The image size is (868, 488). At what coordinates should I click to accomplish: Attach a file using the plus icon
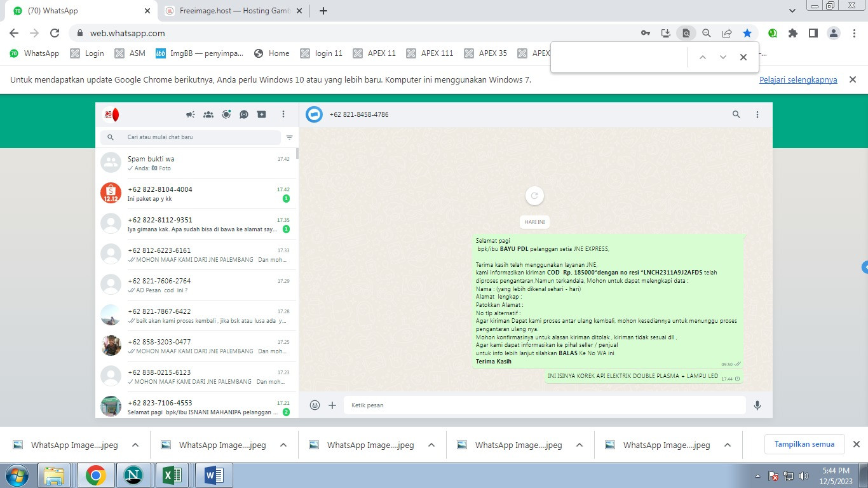click(332, 405)
